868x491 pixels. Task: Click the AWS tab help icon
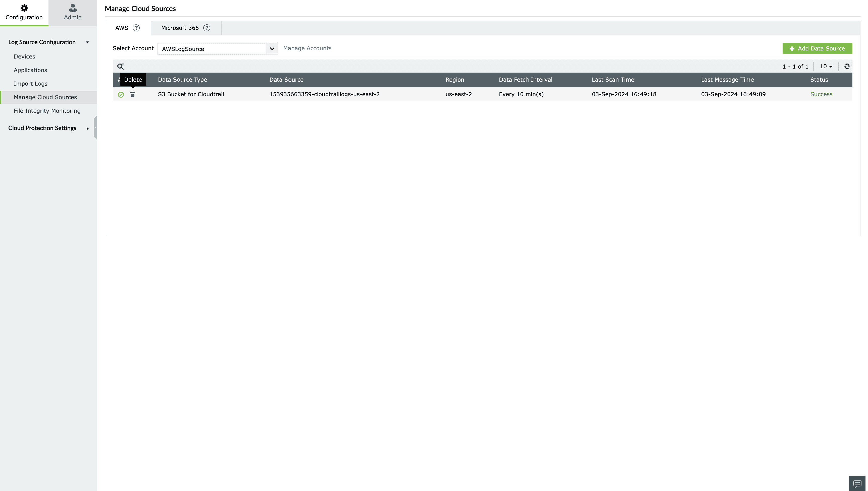pyautogui.click(x=136, y=28)
